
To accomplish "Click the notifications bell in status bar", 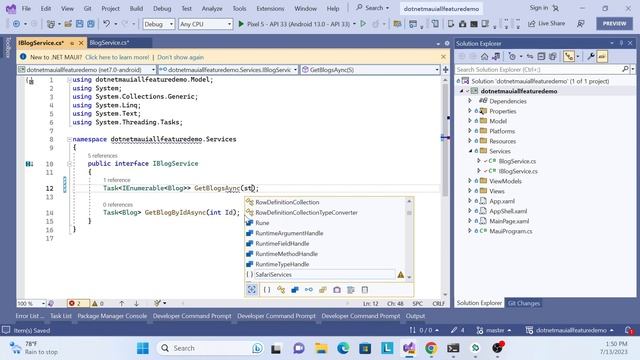I will point(629,330).
